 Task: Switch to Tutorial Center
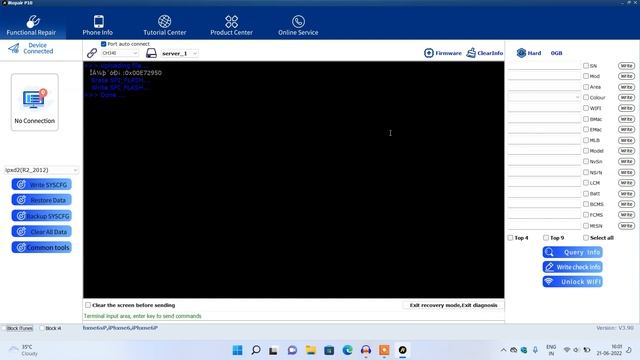(x=164, y=25)
